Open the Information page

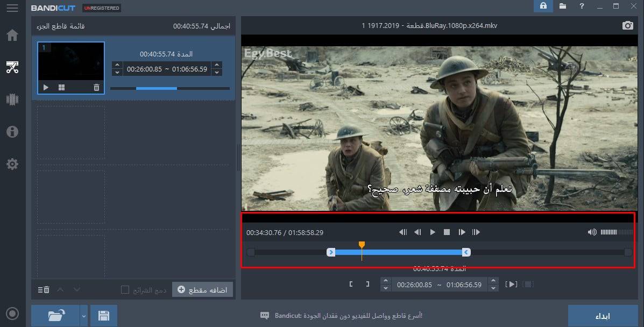coord(12,131)
